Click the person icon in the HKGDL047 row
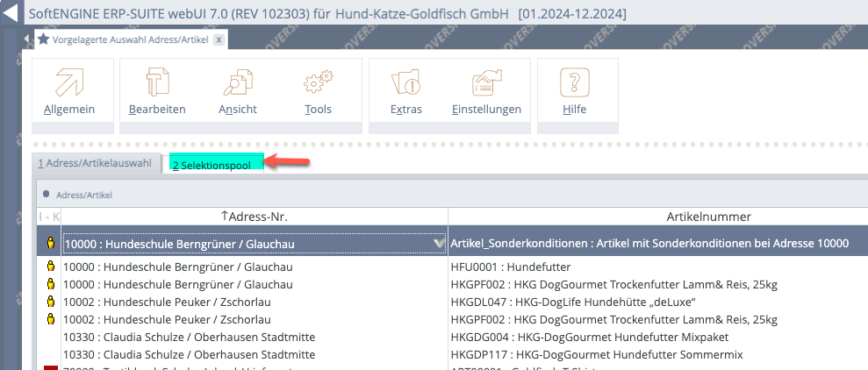The height and width of the screenshot is (370, 868). click(51, 302)
